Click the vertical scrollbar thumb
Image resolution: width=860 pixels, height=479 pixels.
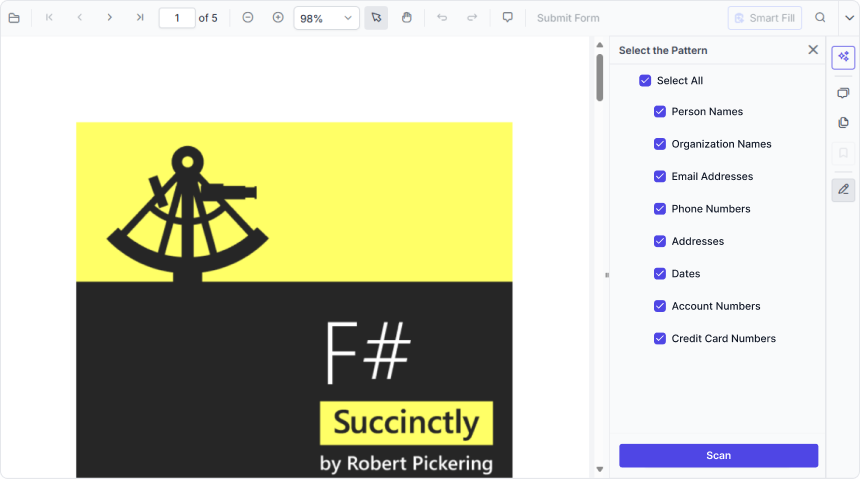[599, 77]
